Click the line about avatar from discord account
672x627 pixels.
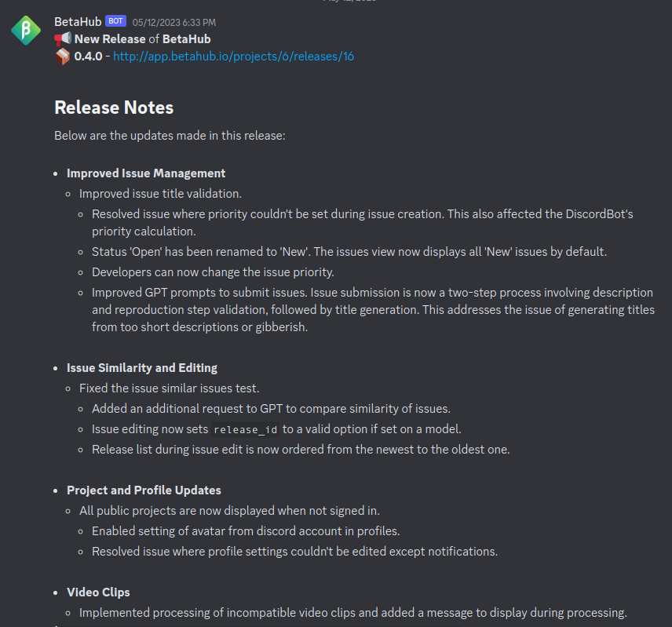coord(246,531)
